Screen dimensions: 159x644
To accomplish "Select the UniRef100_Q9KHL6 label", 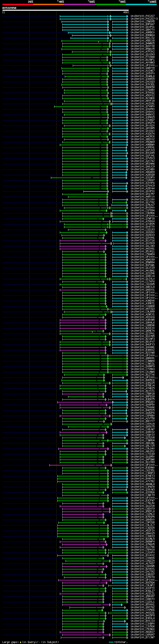I will 143,323.
